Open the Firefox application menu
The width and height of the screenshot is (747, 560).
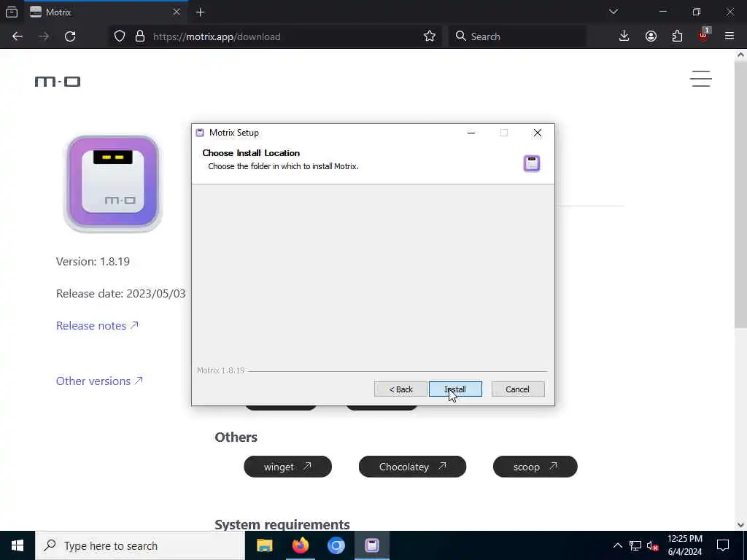(729, 36)
